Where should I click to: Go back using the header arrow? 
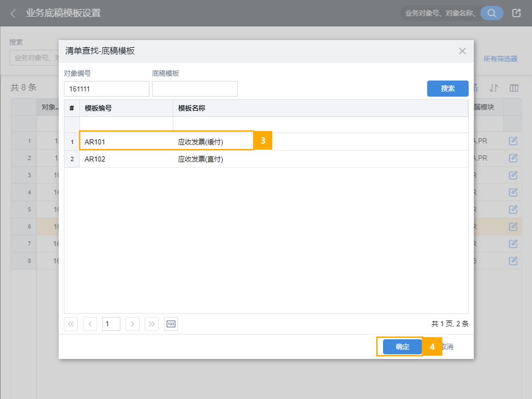click(13, 13)
